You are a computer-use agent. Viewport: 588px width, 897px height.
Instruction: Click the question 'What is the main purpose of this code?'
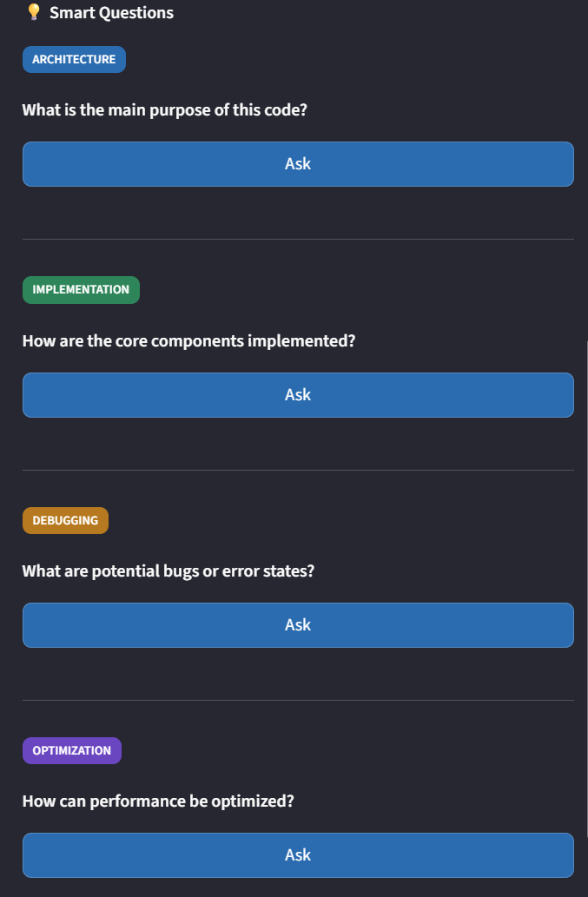(165, 111)
